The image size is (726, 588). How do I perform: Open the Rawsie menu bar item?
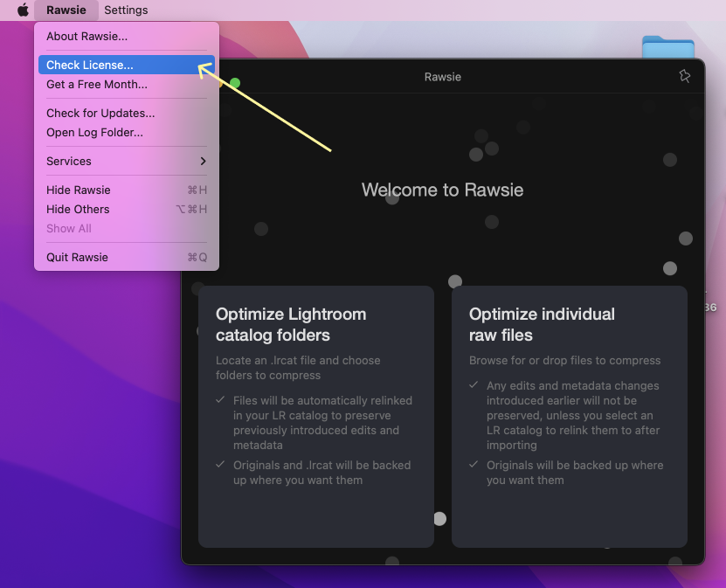click(66, 10)
